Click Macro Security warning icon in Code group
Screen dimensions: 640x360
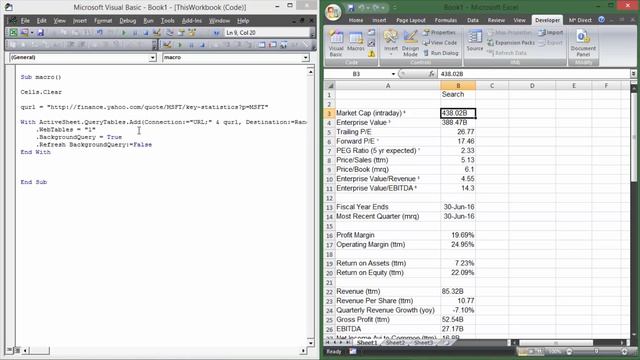371,53
